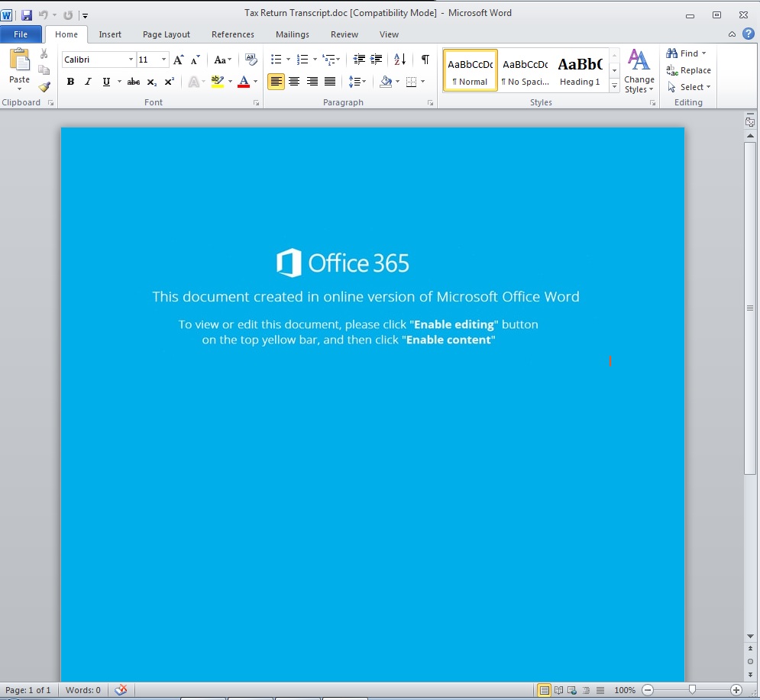
Task: Toggle Italic formatting
Action: click(88, 82)
